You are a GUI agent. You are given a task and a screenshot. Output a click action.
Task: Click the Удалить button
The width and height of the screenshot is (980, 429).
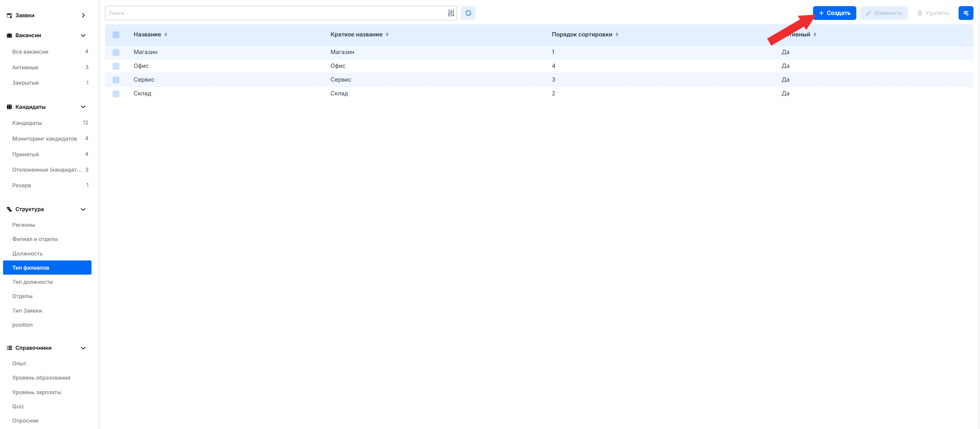tap(933, 13)
